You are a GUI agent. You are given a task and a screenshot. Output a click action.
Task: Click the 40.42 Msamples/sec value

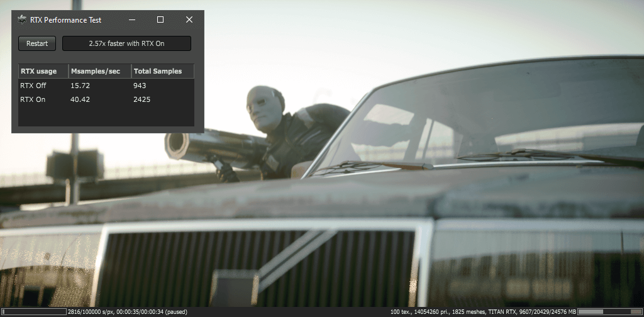tap(80, 99)
